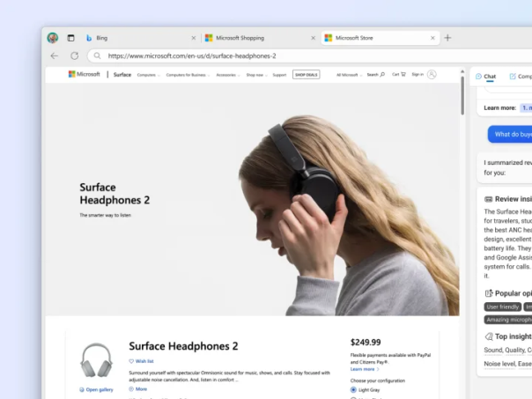The height and width of the screenshot is (399, 532).
Task: Open the All Microsoft dropdown menu
Action: (349, 75)
